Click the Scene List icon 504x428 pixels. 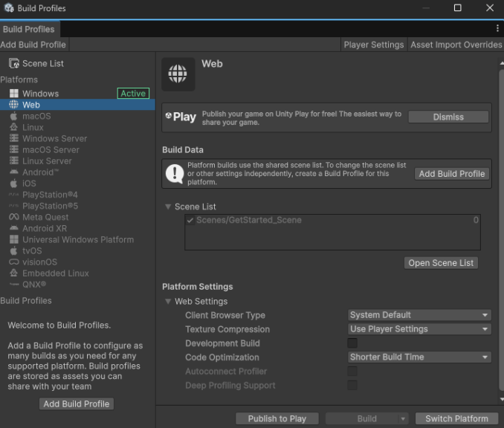tap(13, 64)
